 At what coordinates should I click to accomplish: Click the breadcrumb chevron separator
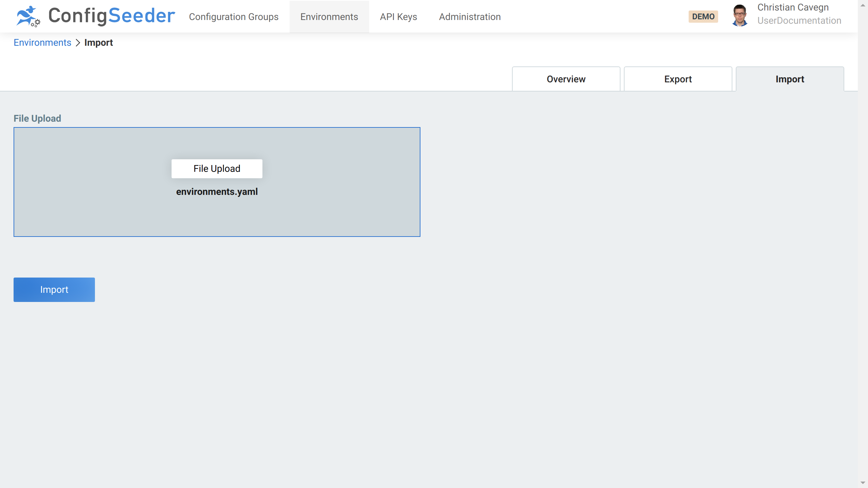(78, 43)
